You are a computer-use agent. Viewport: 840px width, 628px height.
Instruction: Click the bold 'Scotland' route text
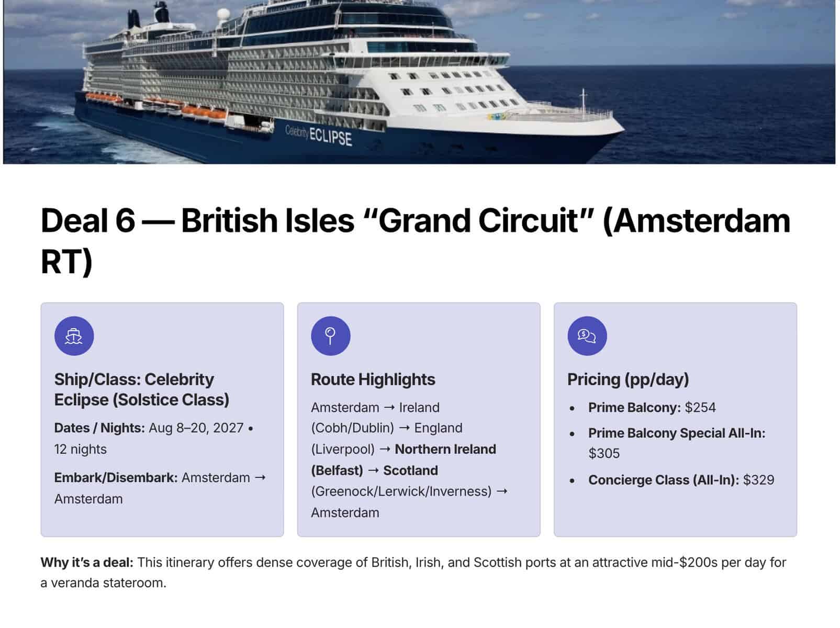click(x=410, y=470)
